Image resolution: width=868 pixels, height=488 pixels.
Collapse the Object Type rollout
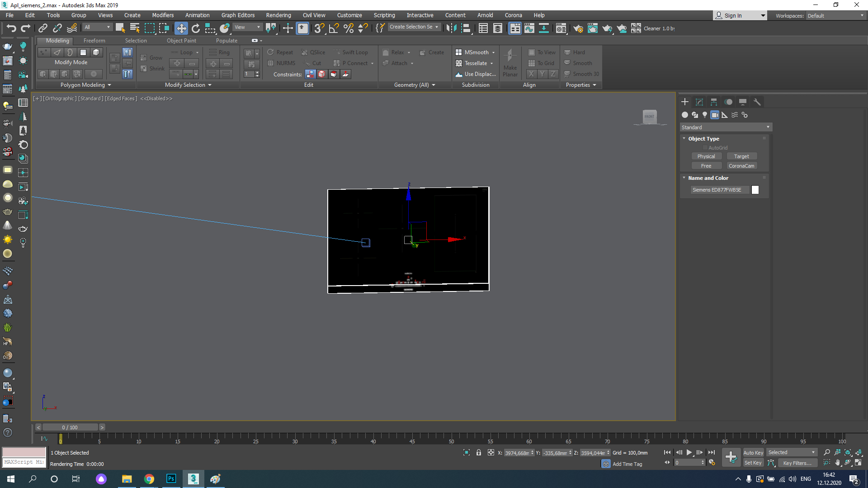704,139
